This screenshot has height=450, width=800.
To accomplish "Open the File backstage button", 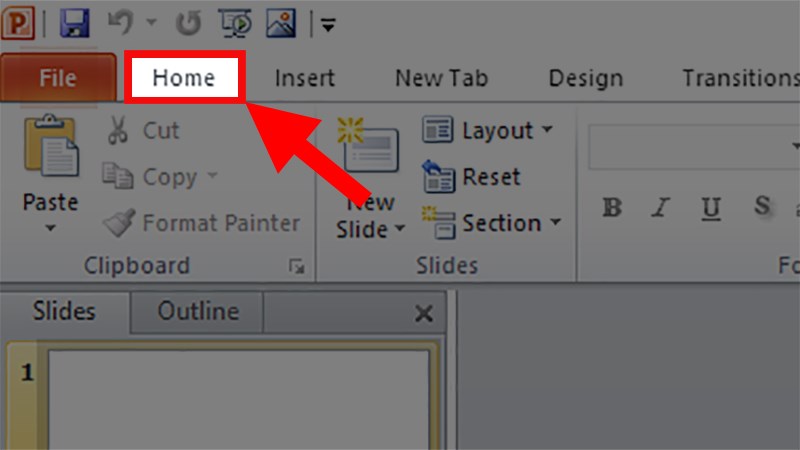I will tap(57, 78).
